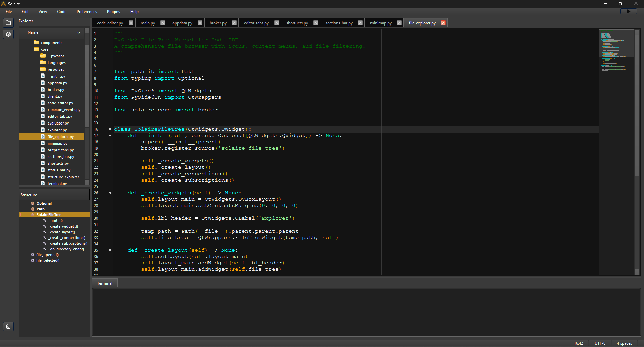Click the Optional class icon in Structure
The height and width of the screenshot is (347, 644).
coord(33,203)
